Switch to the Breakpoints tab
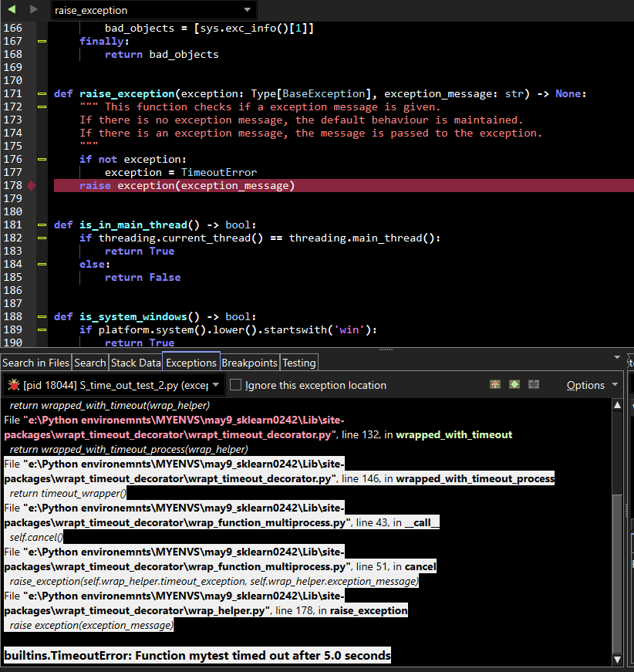 249,363
